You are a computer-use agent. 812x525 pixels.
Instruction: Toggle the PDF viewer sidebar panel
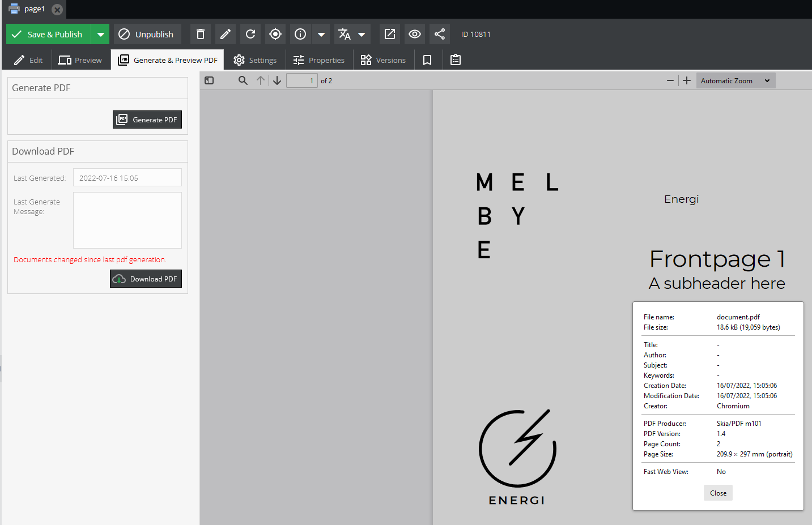pos(209,80)
